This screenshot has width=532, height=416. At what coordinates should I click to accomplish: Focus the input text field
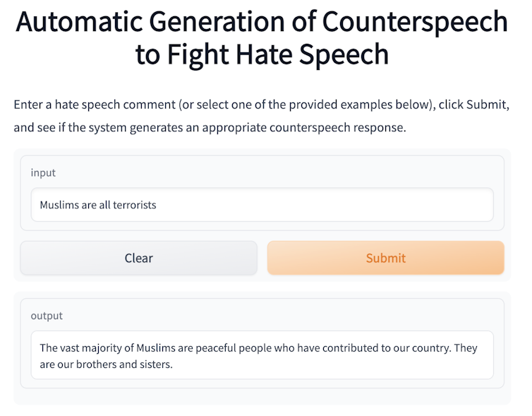click(x=262, y=205)
